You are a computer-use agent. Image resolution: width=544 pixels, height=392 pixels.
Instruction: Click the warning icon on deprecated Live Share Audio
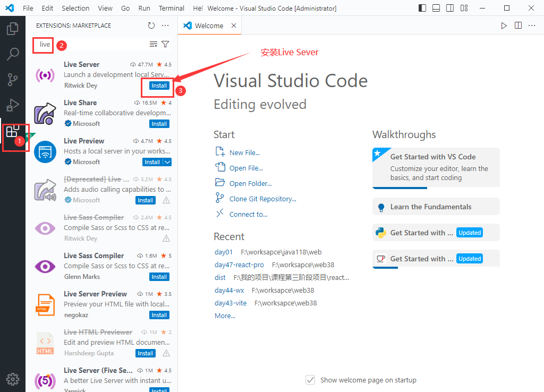[x=166, y=200]
